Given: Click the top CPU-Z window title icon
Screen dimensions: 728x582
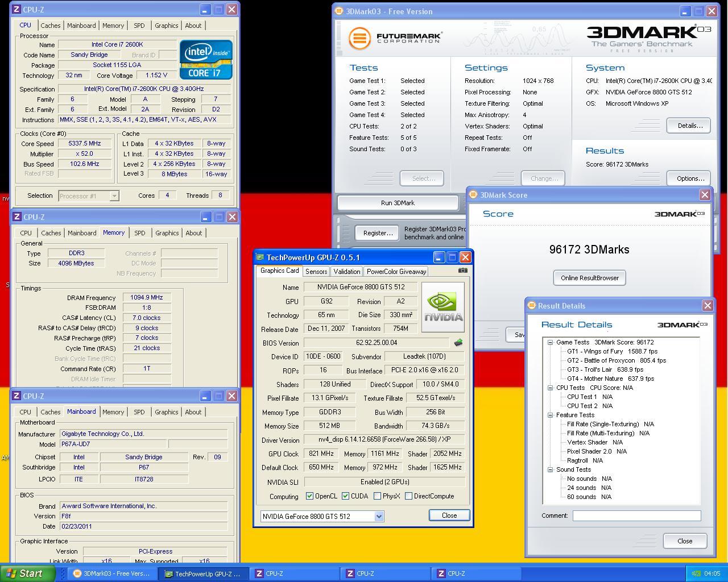Looking at the screenshot, I should point(16,10).
